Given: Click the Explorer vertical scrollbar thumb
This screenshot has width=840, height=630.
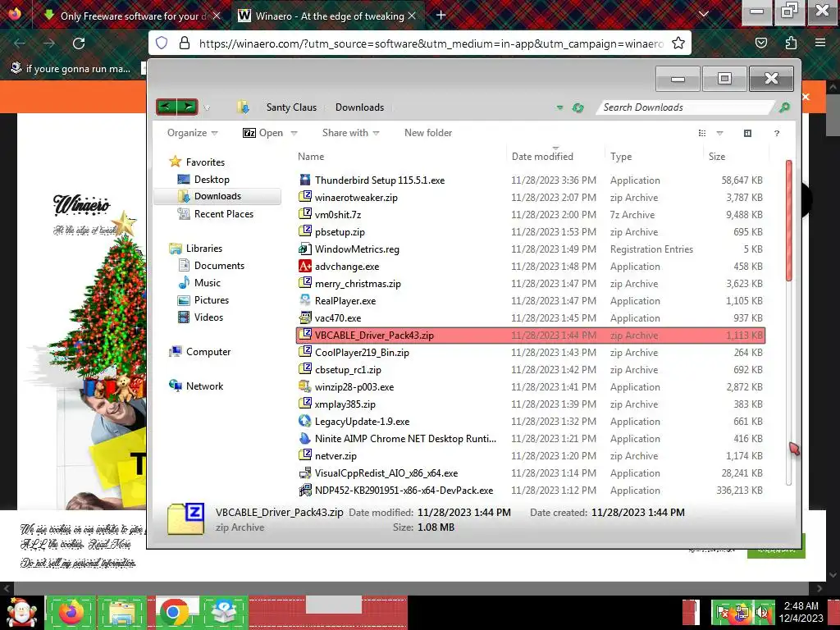Looking at the screenshot, I should tap(788, 220).
